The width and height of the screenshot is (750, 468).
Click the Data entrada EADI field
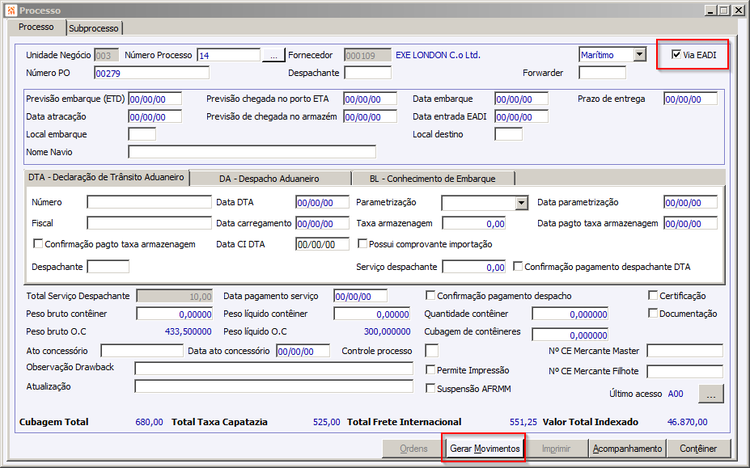pyautogui.click(x=521, y=117)
